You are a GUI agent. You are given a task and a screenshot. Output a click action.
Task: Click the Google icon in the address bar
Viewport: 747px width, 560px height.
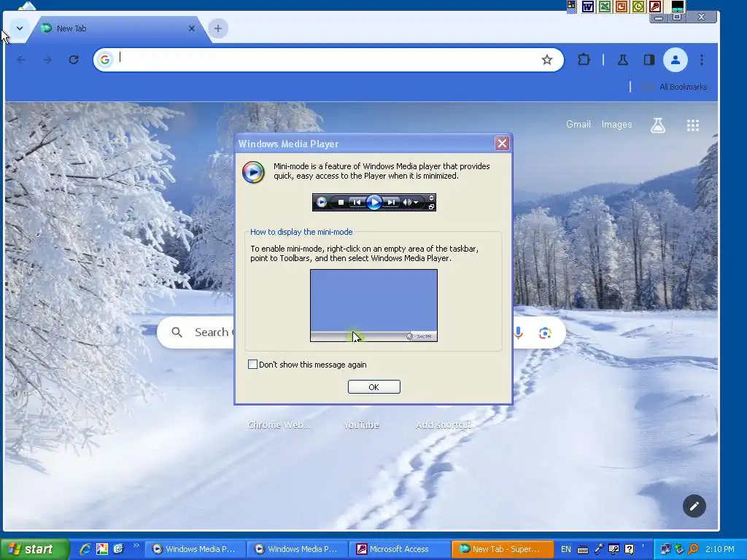[x=105, y=60]
